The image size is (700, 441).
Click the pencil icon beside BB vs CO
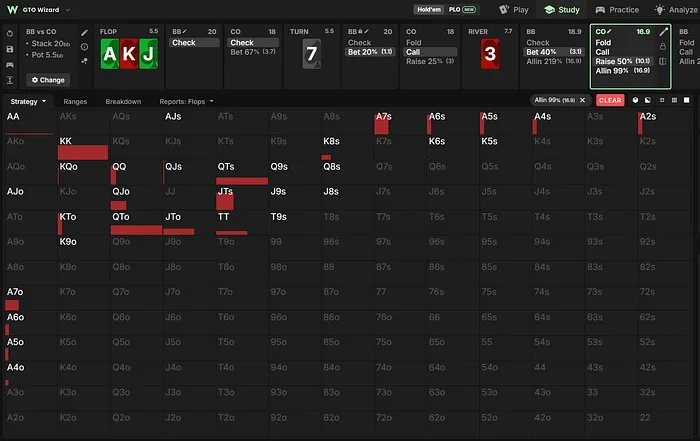tap(84, 33)
